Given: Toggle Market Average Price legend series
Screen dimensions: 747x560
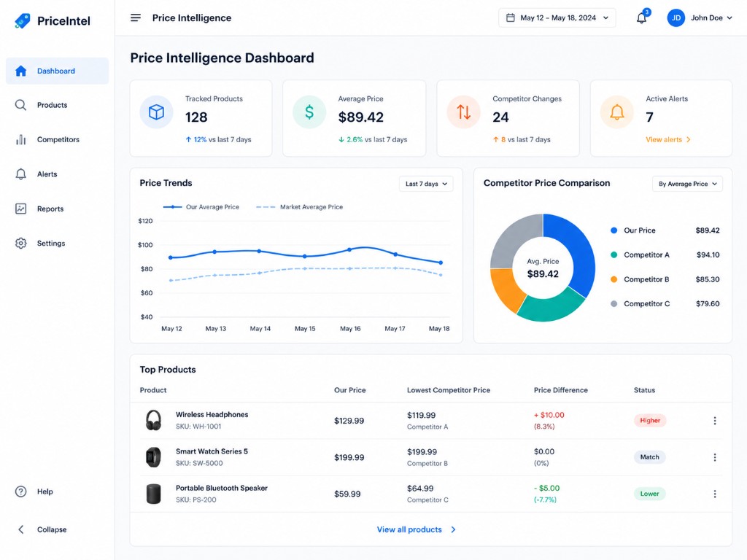Looking at the screenshot, I should [x=300, y=207].
